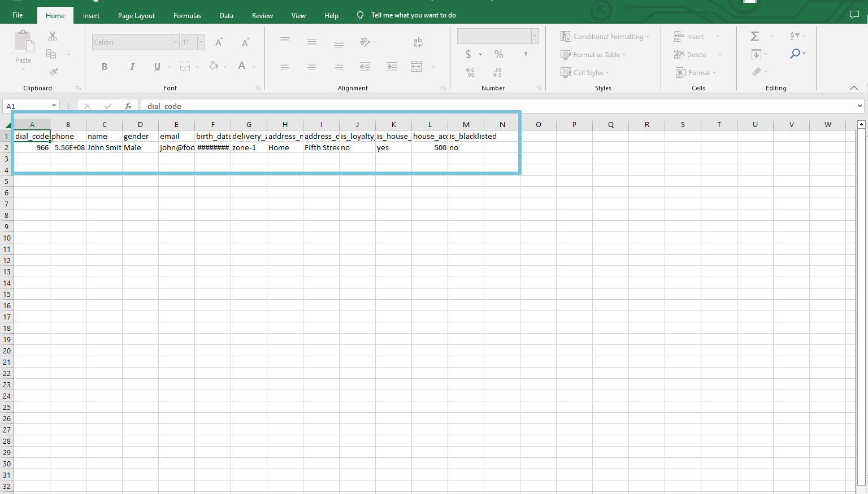Open the Accounting Number Format tool
Screen dimensions: 868x494
[469, 54]
